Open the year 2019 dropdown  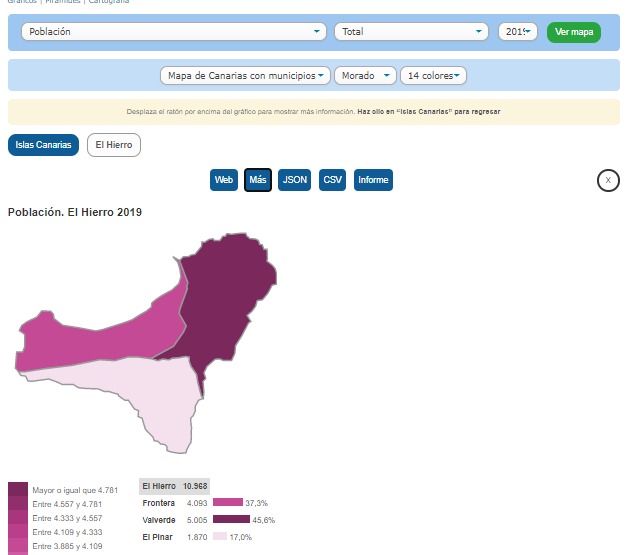click(517, 32)
